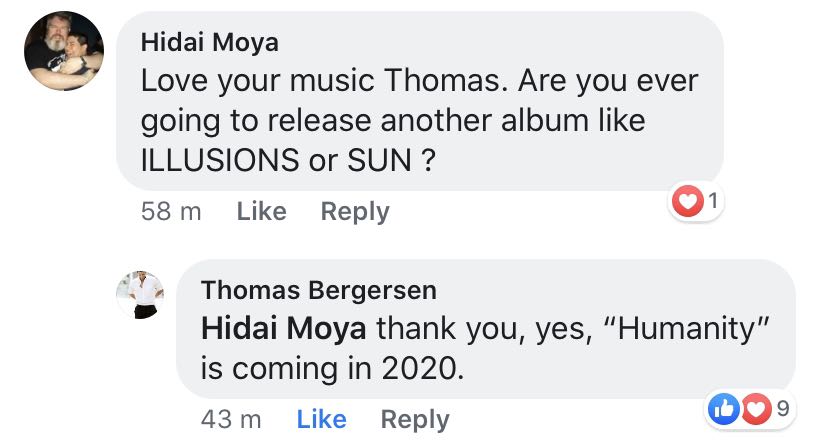
Task: Toggle the blue Like under Thomas's reply
Action: [321, 420]
